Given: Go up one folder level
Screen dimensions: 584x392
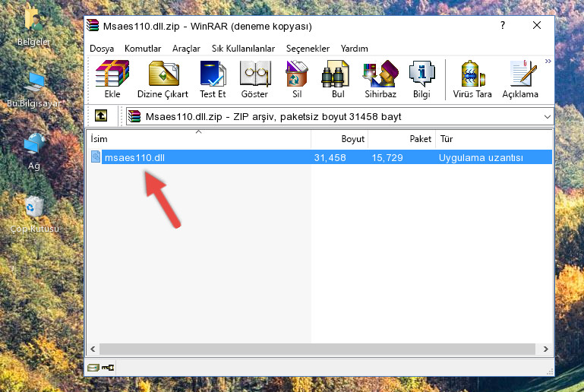Looking at the screenshot, I should tap(101, 115).
